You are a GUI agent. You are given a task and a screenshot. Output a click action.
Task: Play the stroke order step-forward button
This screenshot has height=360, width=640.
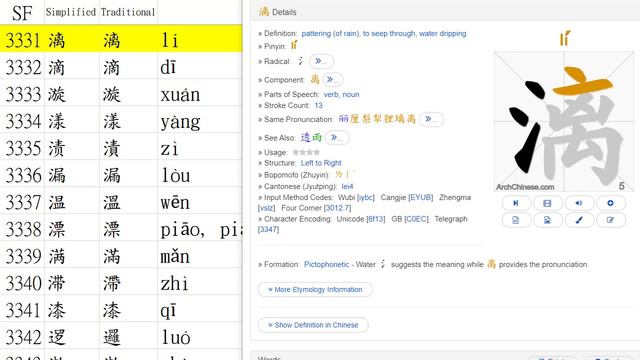click(x=516, y=203)
